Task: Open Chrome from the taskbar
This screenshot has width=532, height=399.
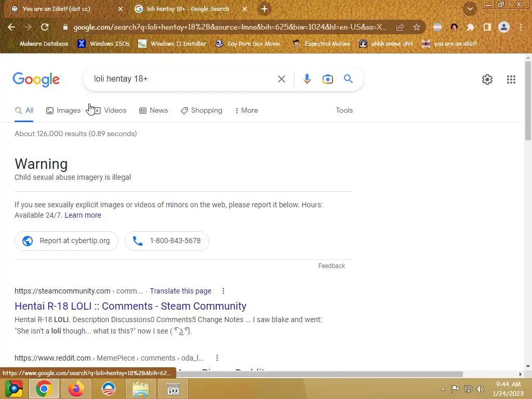Action: (x=44, y=389)
